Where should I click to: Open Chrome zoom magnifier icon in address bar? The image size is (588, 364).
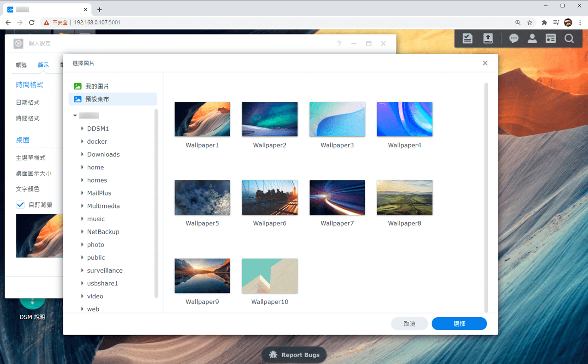[518, 22]
